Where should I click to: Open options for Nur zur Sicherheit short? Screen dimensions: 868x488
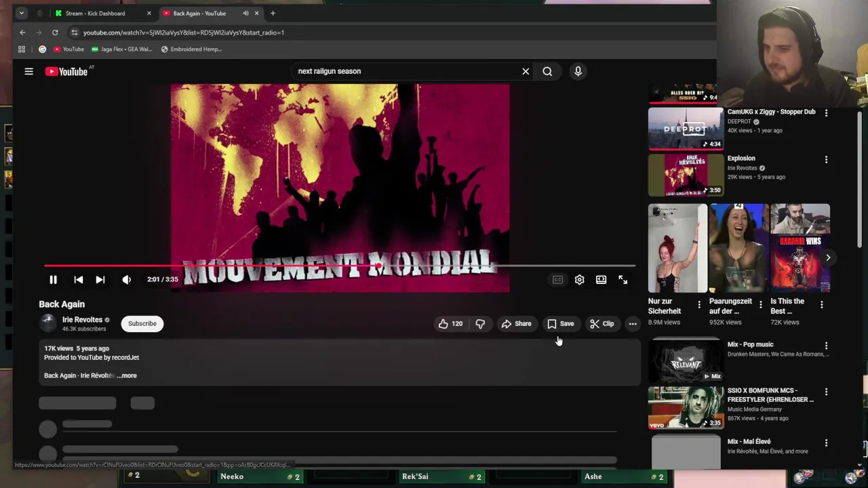click(699, 305)
